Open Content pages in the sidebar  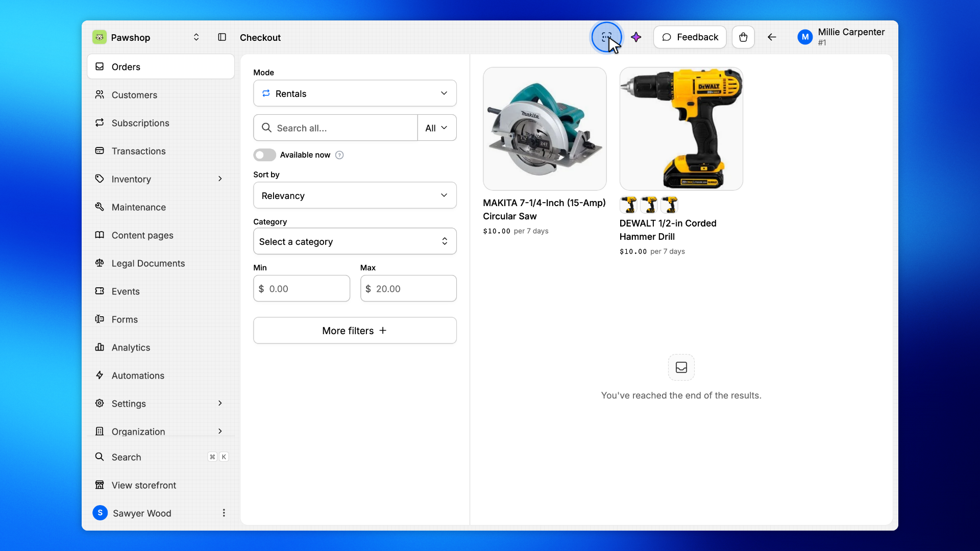[160, 235]
